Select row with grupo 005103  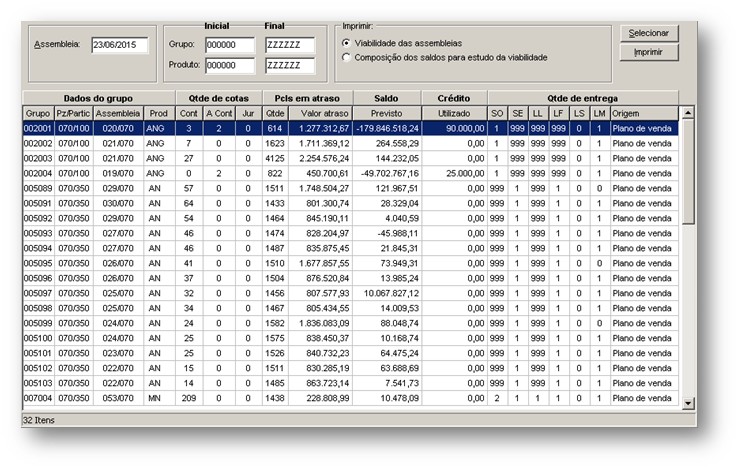351,383
